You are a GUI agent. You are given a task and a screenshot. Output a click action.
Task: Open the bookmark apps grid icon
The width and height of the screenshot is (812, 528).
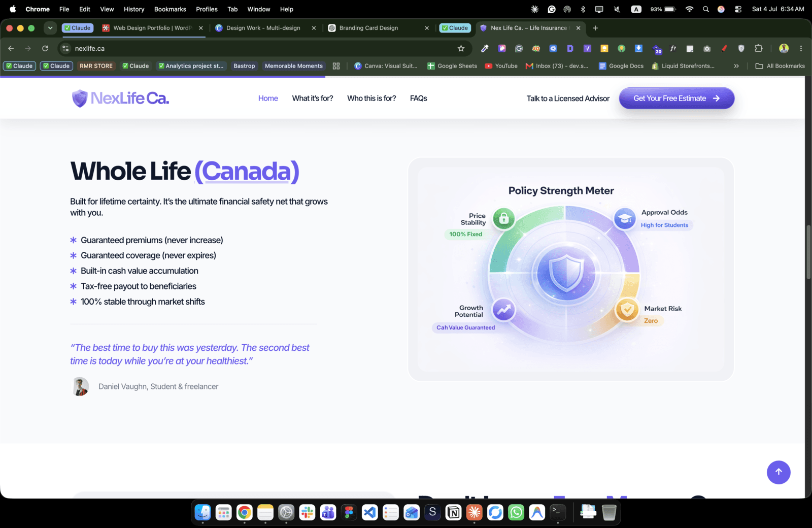click(x=336, y=66)
